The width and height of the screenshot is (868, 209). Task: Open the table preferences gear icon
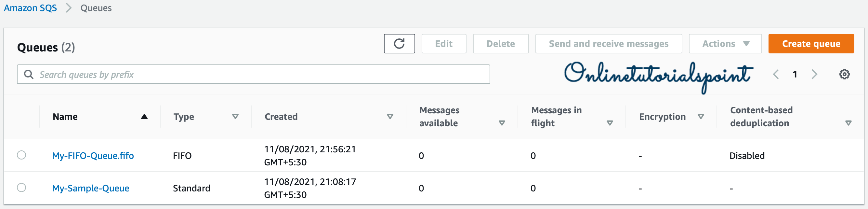[x=844, y=74]
